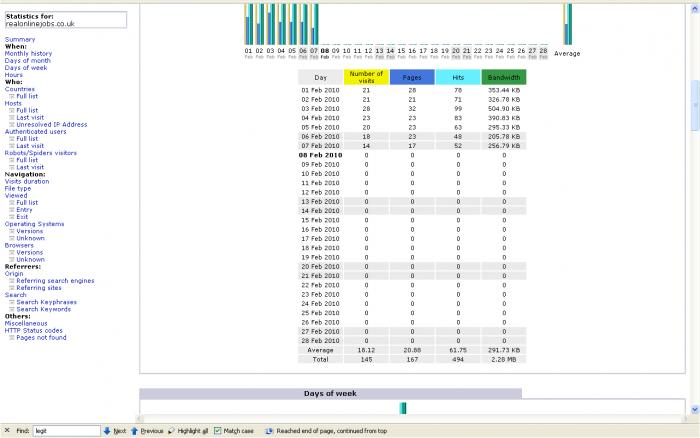Open the Summary link in sidebar
The height and width of the screenshot is (438, 700).
pos(20,39)
